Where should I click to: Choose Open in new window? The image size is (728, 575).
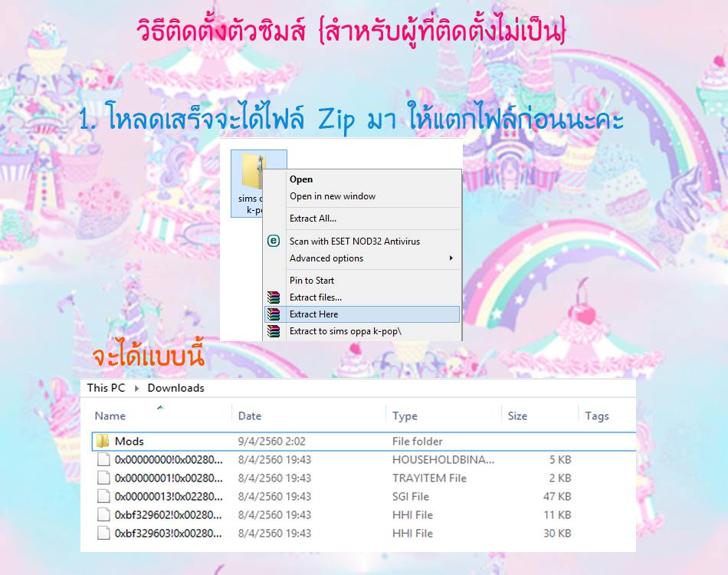(x=333, y=196)
